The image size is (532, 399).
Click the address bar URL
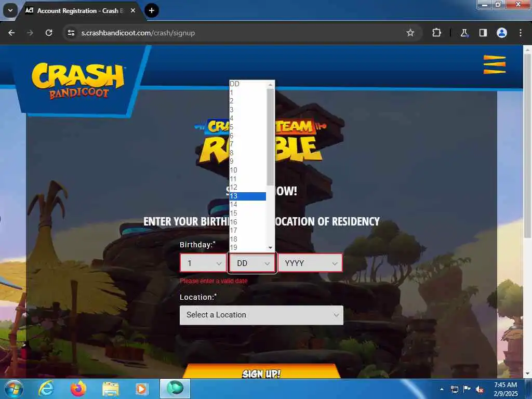[138, 33]
